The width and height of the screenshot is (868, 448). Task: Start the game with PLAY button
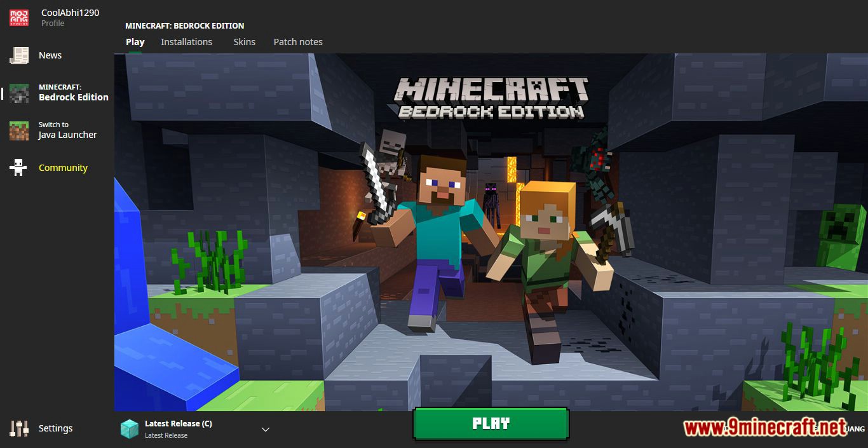pyautogui.click(x=491, y=424)
